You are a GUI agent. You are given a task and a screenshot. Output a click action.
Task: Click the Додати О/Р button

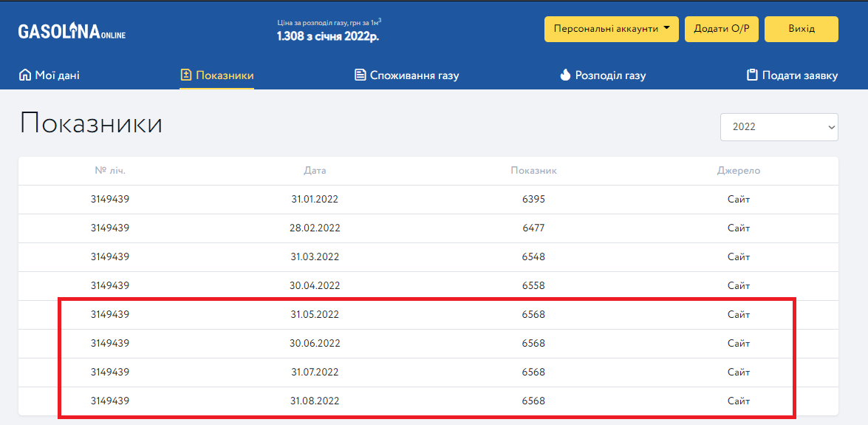(721, 30)
